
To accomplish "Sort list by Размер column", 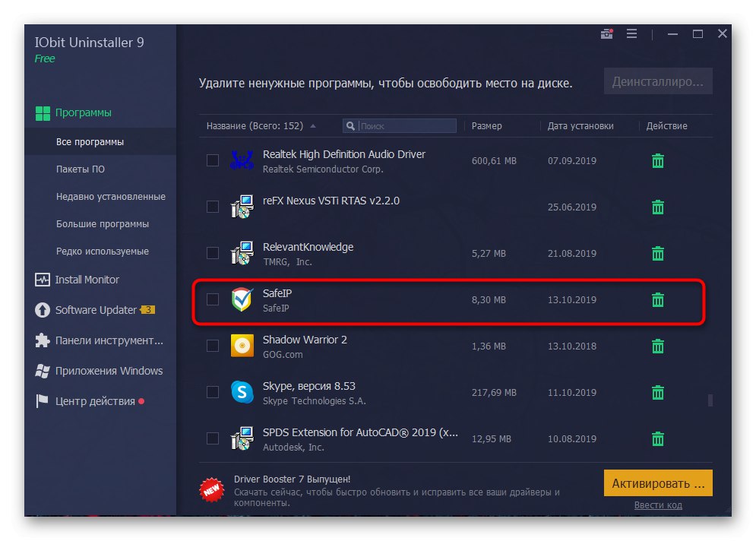I will (x=486, y=126).
